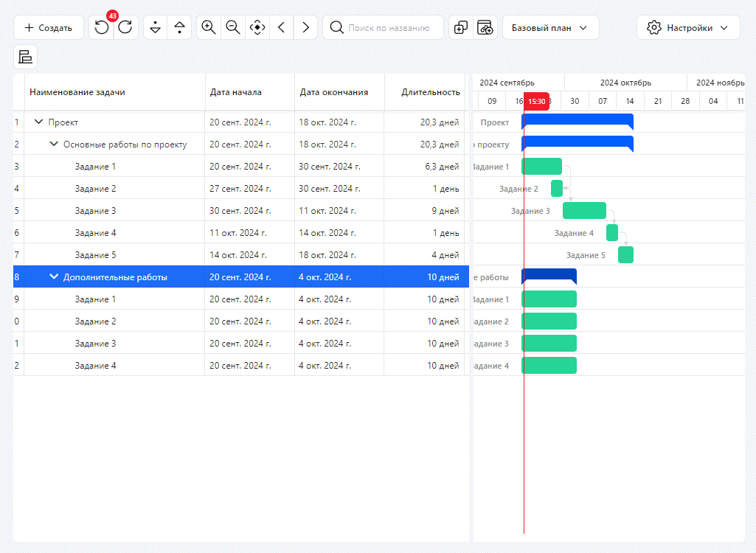Undo the last change
Screen dimensions: 756x553
102,27
